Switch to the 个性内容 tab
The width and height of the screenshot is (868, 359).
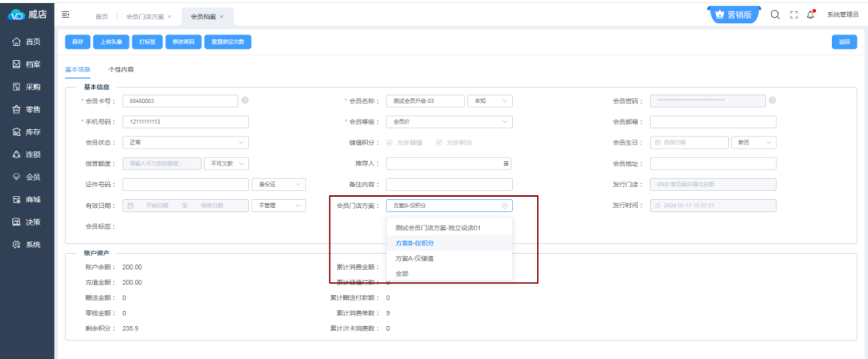121,70
